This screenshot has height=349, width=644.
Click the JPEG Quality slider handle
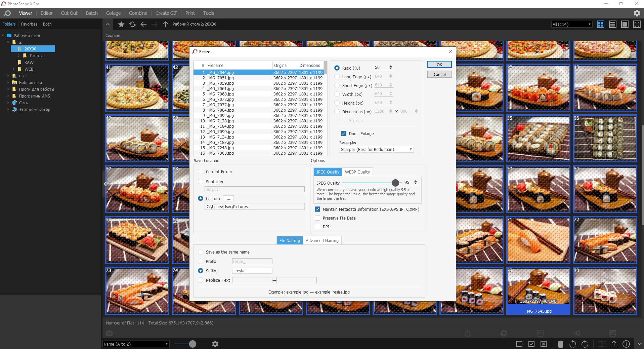point(395,183)
